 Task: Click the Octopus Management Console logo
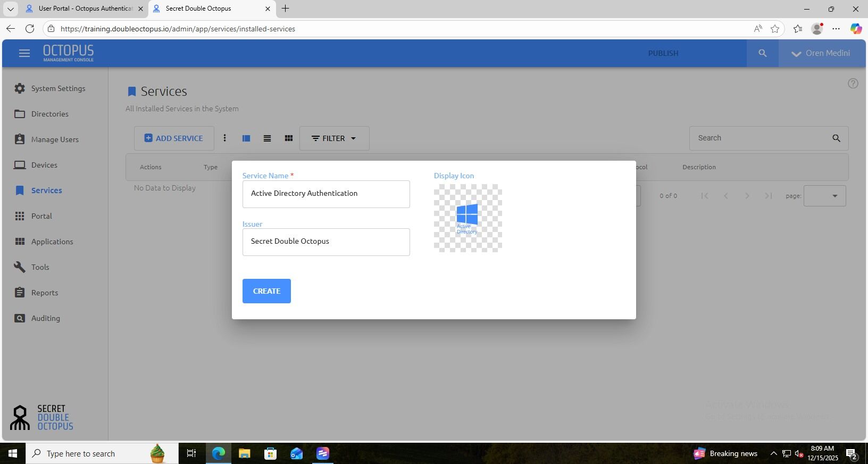click(68, 53)
